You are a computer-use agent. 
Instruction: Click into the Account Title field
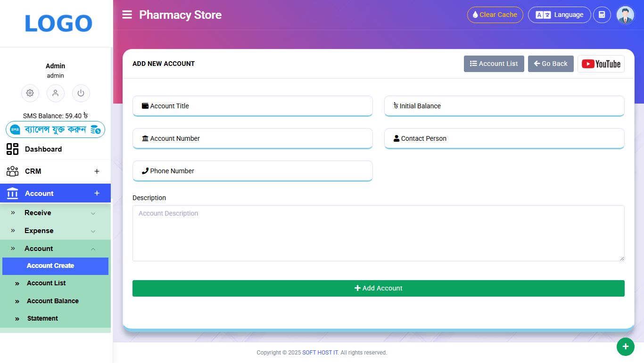pos(252,106)
